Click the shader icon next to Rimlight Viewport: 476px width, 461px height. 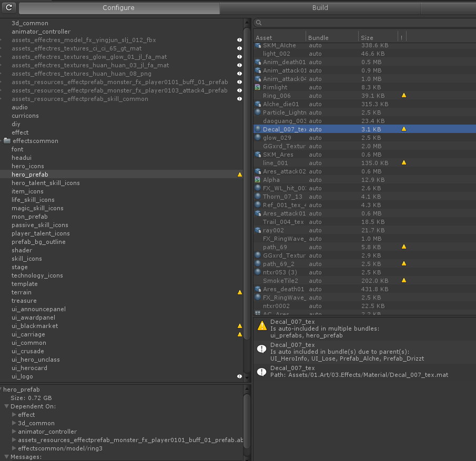click(258, 87)
